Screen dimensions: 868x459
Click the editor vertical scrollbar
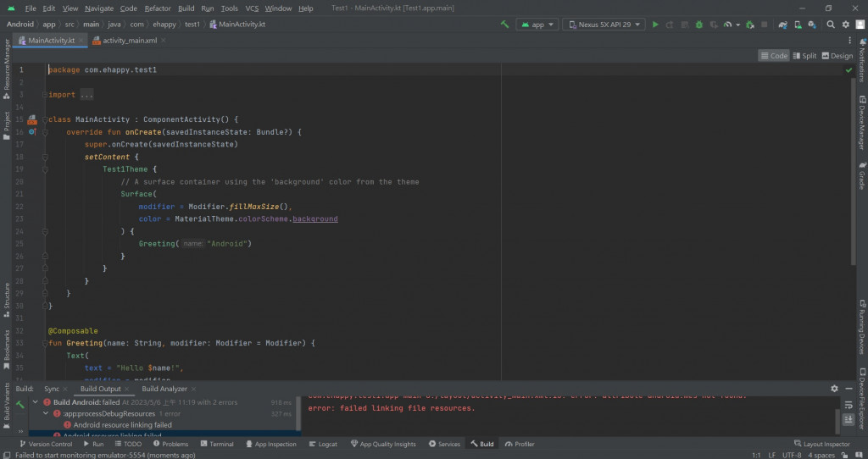click(x=853, y=171)
